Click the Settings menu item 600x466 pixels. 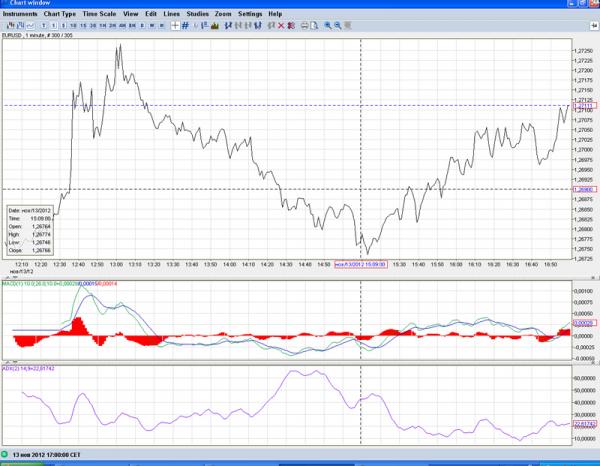click(x=250, y=14)
